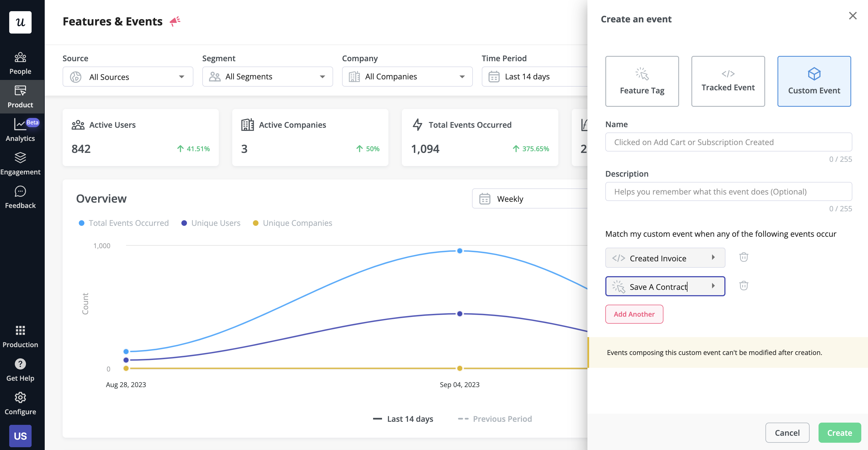868x450 pixels.
Task: Click the megaphone announcement icon
Action: click(x=175, y=21)
